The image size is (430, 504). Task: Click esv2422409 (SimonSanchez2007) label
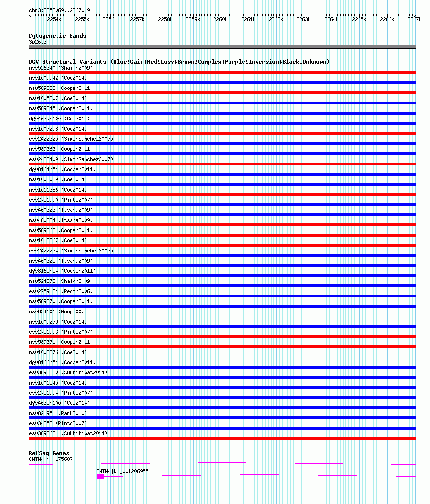click(x=71, y=160)
